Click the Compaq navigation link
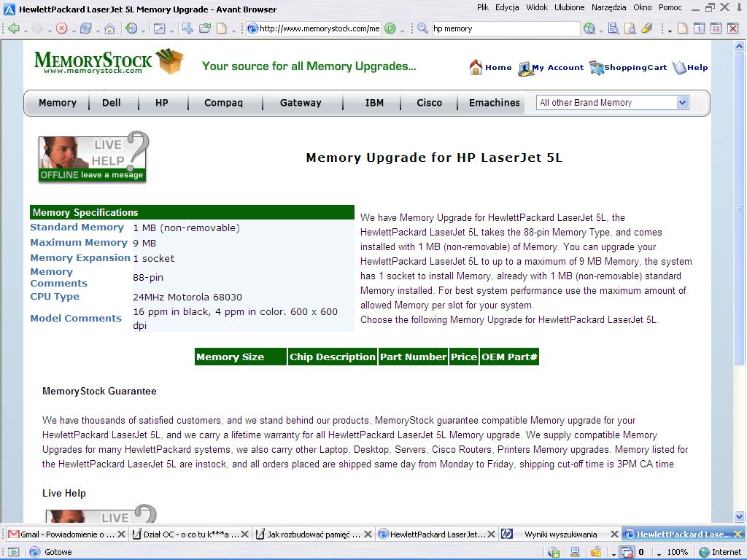Screen dimensions: 747x560 [x=223, y=103]
